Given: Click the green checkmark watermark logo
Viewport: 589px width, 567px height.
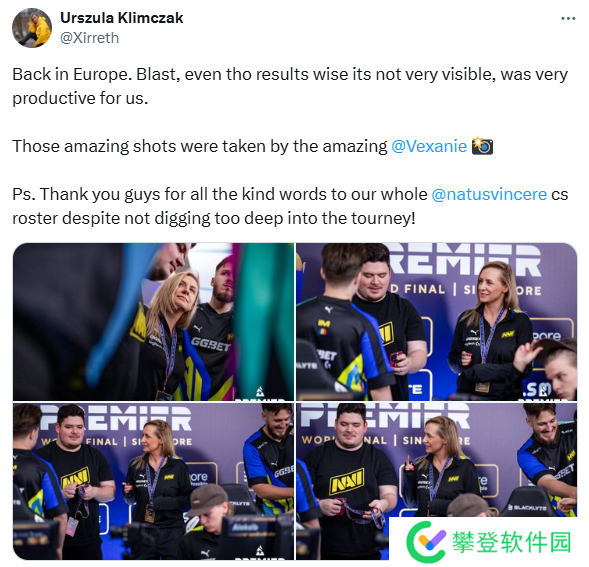Looking at the screenshot, I should click(426, 541).
